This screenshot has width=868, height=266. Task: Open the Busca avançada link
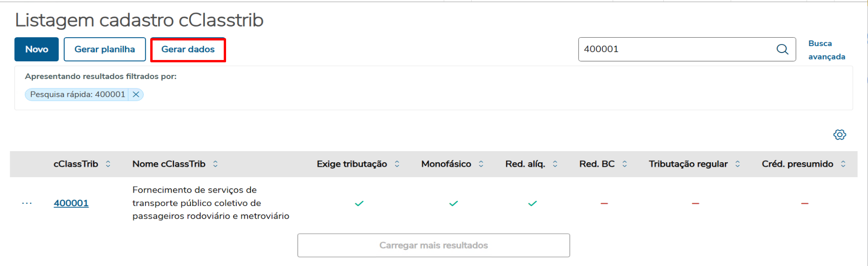(x=826, y=50)
